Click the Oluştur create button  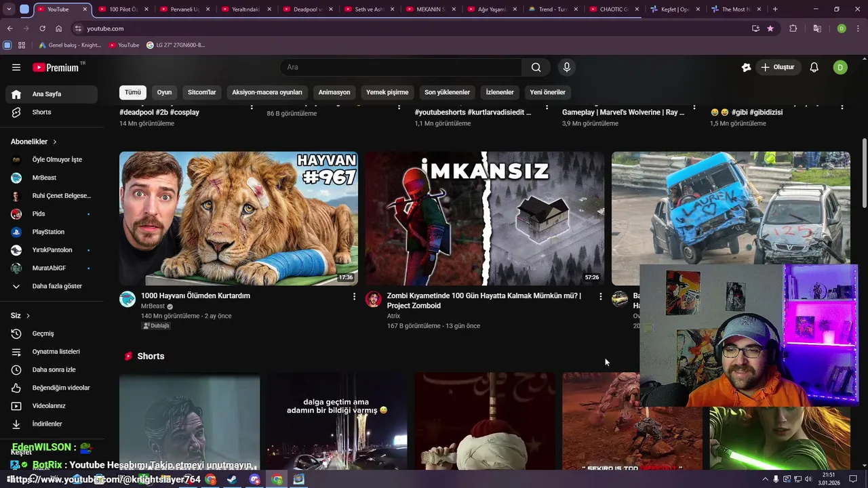[x=777, y=67]
